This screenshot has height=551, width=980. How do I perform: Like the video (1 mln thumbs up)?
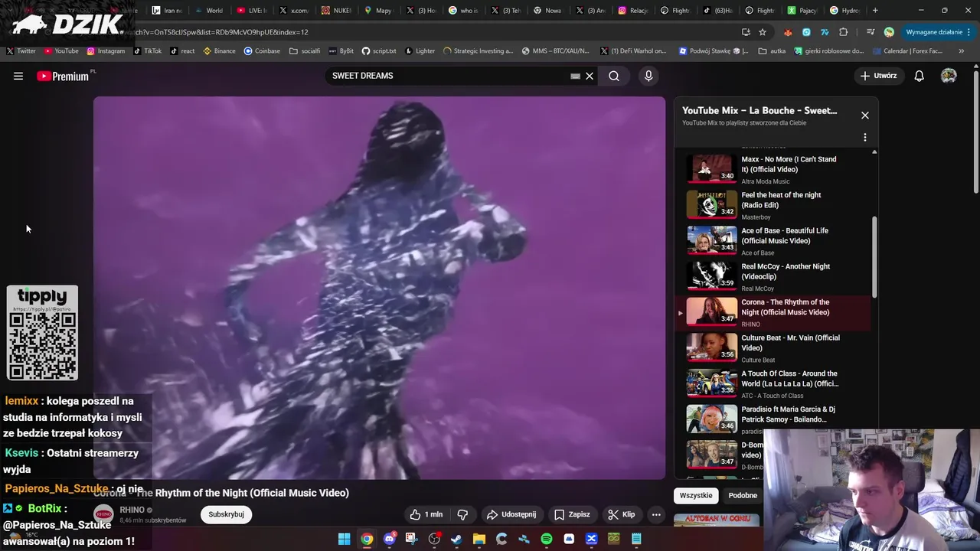click(x=426, y=514)
